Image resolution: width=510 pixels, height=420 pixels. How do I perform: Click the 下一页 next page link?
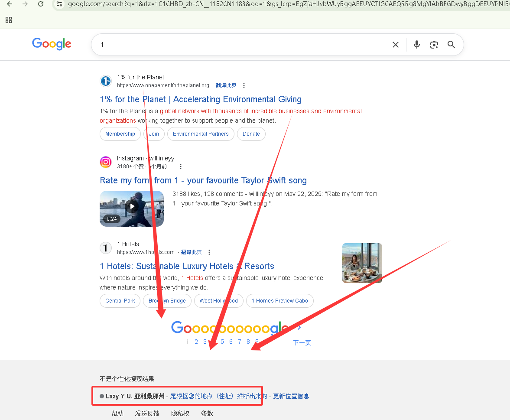[302, 342]
